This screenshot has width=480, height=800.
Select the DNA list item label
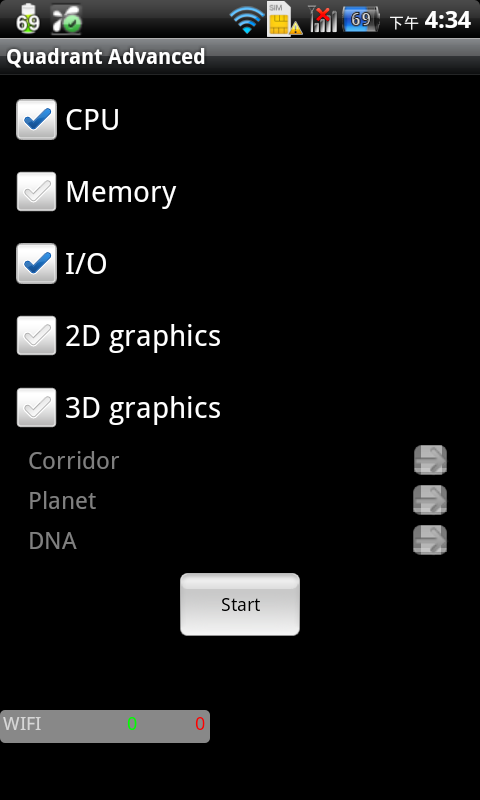pyautogui.click(x=53, y=541)
